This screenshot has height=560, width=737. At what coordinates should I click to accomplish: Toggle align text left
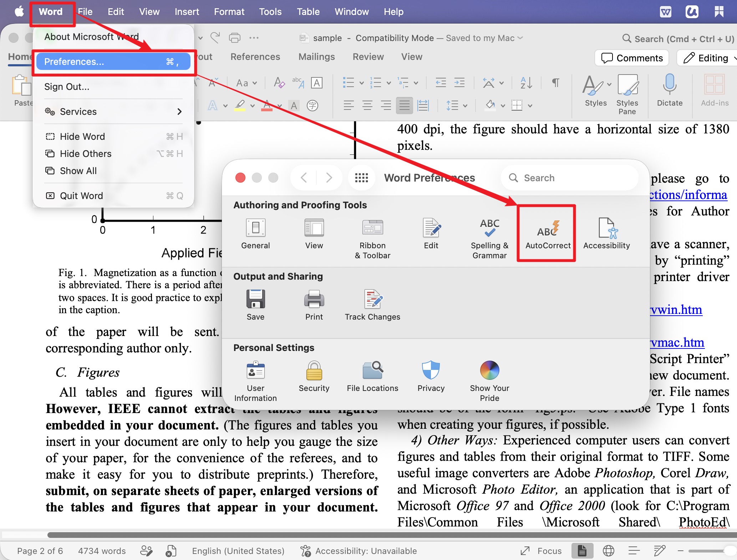click(349, 105)
